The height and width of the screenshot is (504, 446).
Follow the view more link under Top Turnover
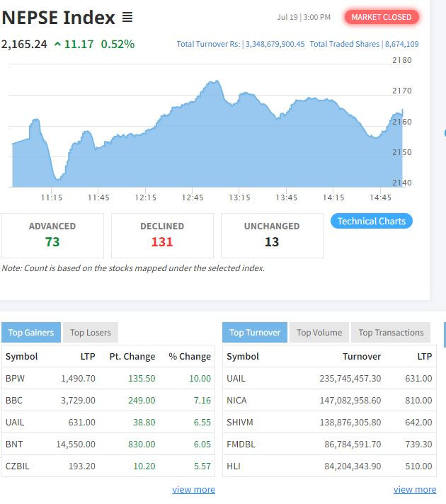point(415,490)
